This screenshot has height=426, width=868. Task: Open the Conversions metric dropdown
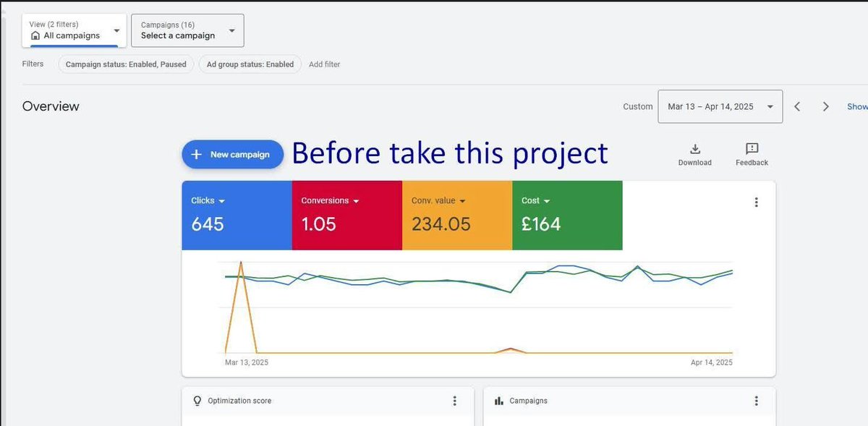tap(357, 200)
